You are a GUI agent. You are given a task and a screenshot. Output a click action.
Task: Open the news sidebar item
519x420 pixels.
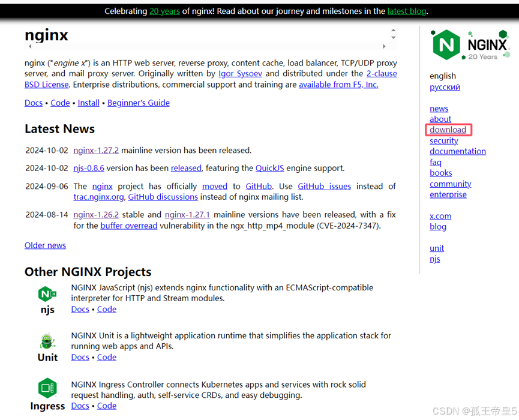pyautogui.click(x=439, y=109)
